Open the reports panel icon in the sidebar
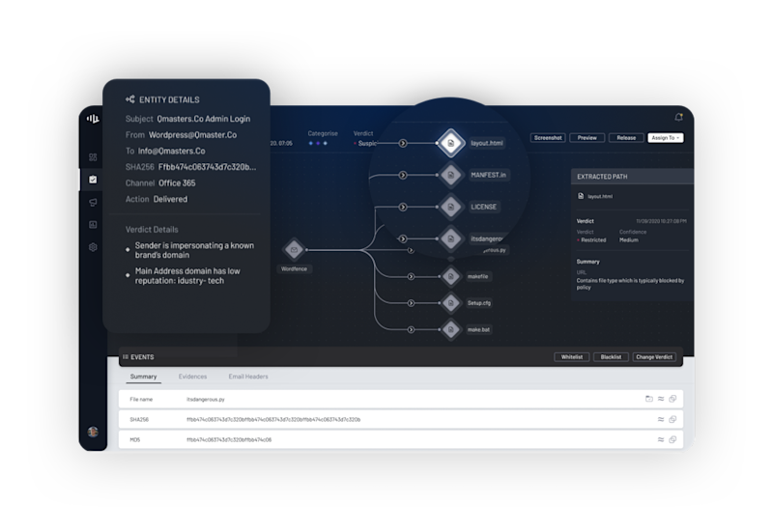The height and width of the screenshot is (532, 773). pos(93,225)
